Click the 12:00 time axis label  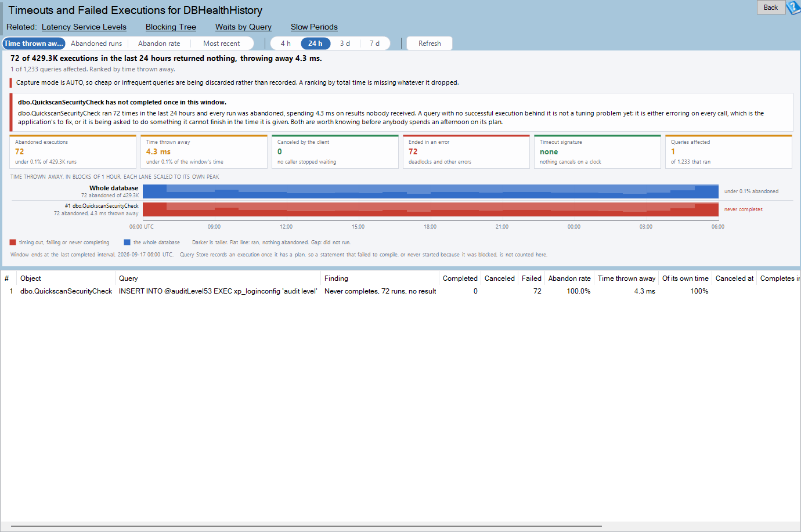[286, 227]
